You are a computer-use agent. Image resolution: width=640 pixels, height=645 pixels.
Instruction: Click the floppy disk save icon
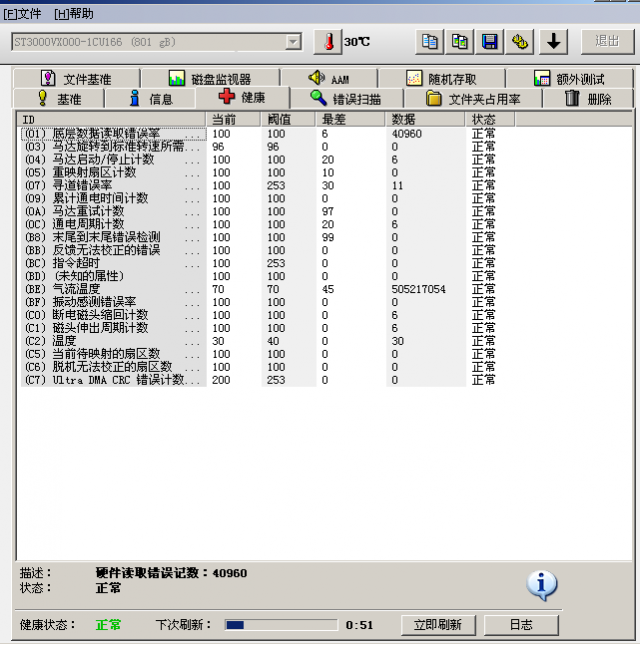pyautogui.click(x=489, y=42)
